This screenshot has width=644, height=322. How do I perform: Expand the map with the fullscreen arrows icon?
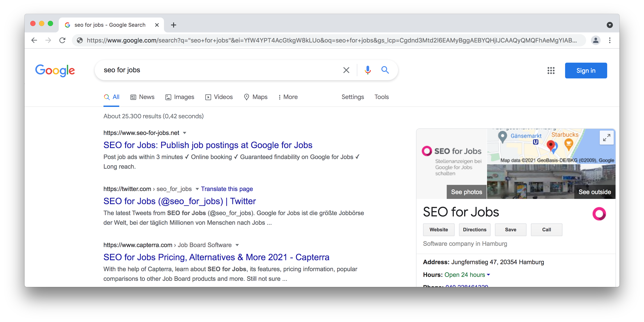(x=606, y=138)
